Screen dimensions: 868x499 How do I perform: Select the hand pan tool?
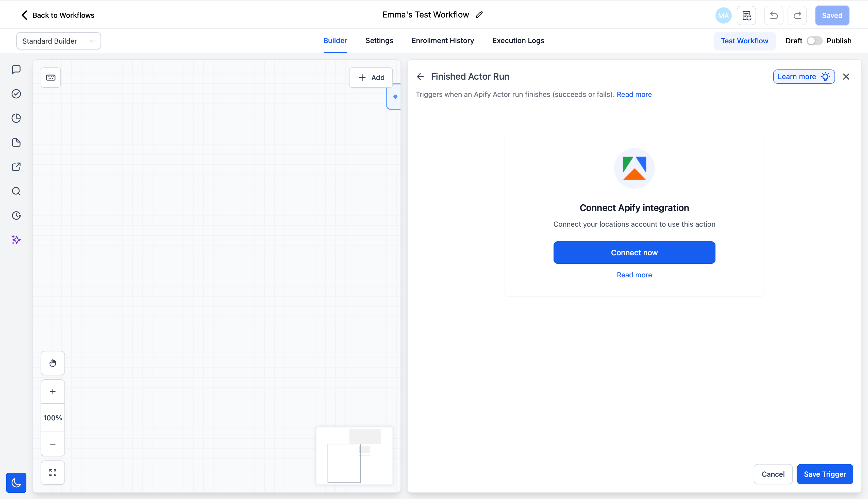pyautogui.click(x=53, y=363)
